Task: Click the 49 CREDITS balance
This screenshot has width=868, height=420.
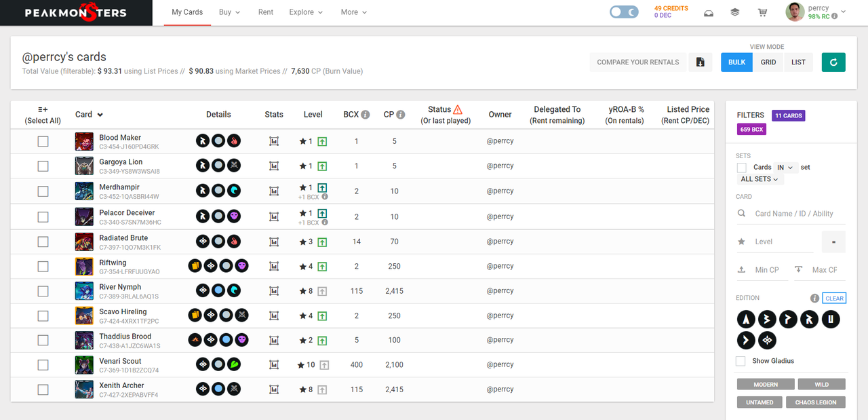Action: [671, 8]
